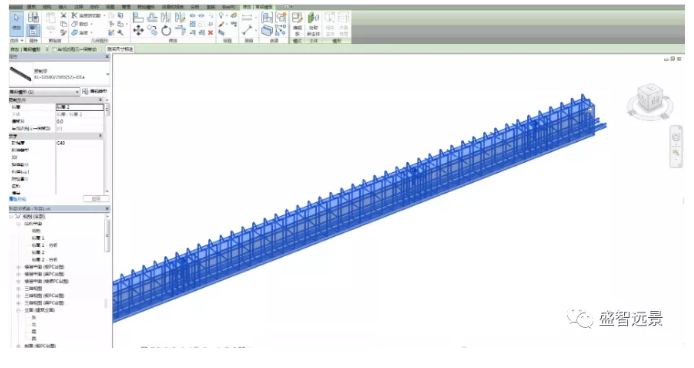Select the Measure Between Two References tool
The height and width of the screenshot is (368, 694).
[x=247, y=31]
